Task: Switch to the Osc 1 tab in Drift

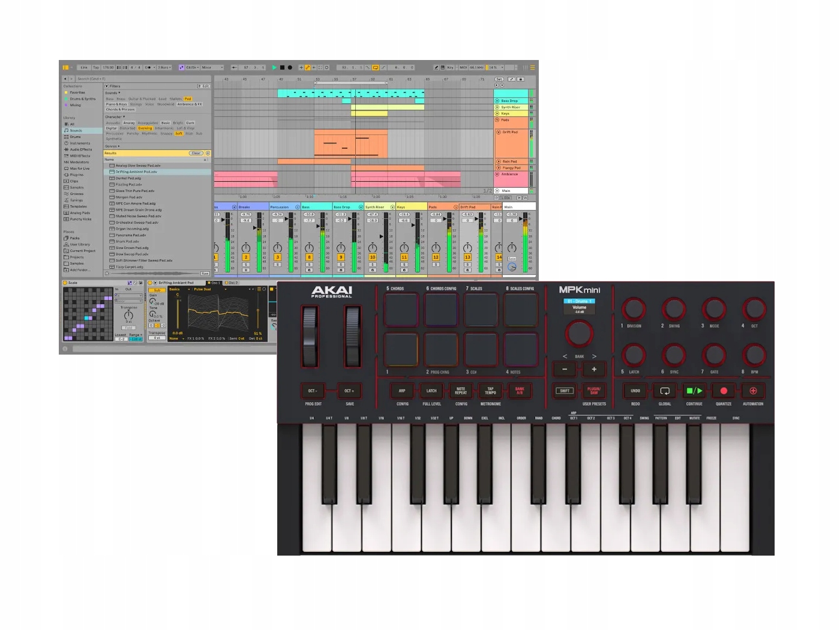Action: [217, 283]
